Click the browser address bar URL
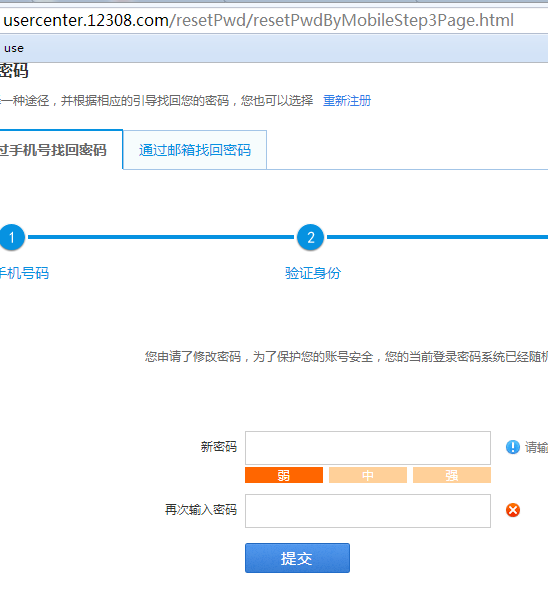 (x=259, y=20)
